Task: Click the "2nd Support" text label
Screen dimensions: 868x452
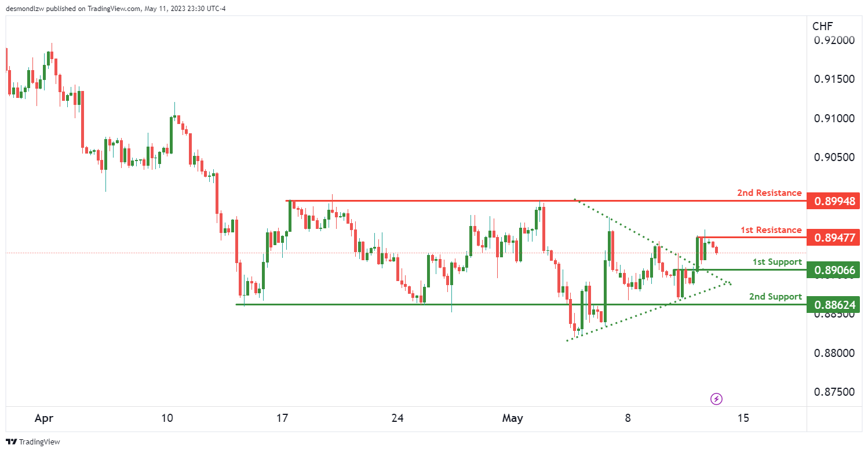Action: [775, 297]
